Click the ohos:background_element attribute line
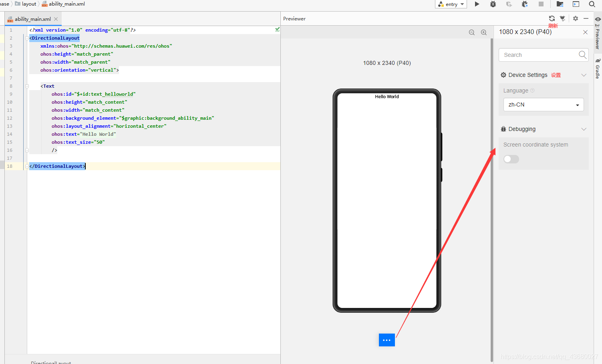The image size is (602, 364). click(x=133, y=118)
